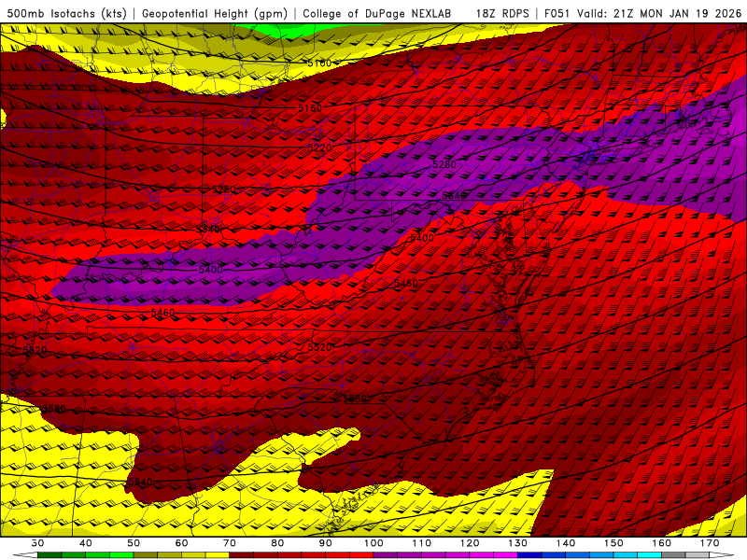Click the bright red 95-100 kt colorbar swatch

(361, 555)
